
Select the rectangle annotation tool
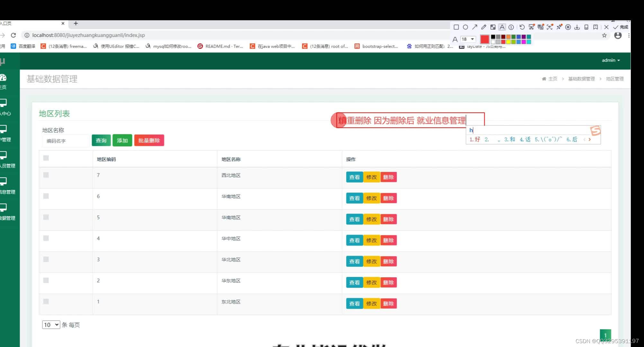coord(456,27)
